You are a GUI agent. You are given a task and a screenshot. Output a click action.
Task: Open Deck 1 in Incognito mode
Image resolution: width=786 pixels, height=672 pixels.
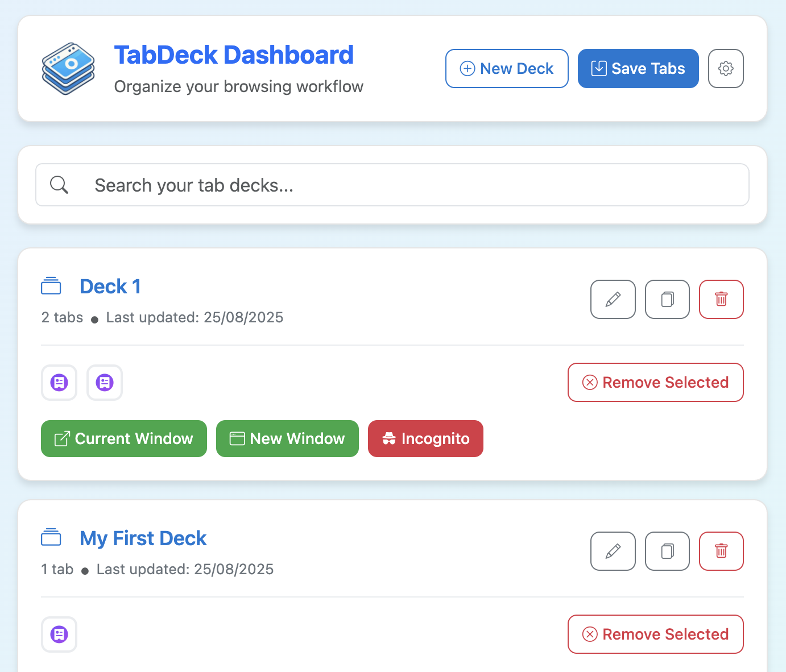pyautogui.click(x=425, y=438)
